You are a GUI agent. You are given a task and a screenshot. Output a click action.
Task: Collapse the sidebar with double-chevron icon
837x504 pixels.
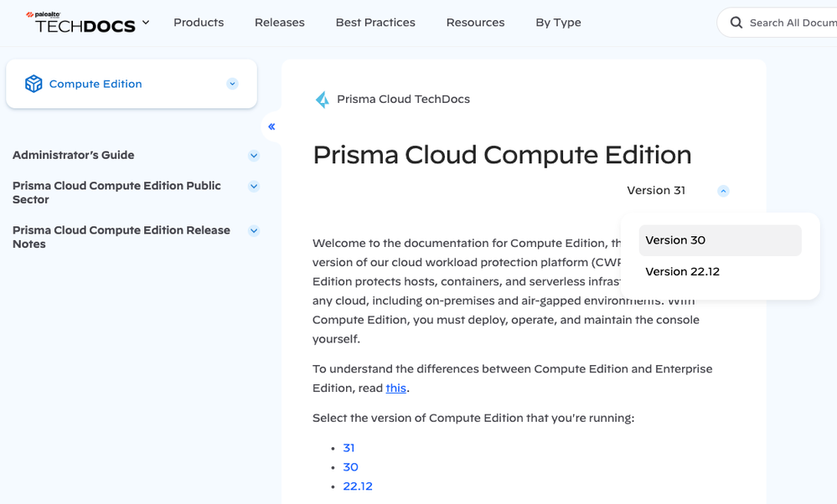pos(271,127)
